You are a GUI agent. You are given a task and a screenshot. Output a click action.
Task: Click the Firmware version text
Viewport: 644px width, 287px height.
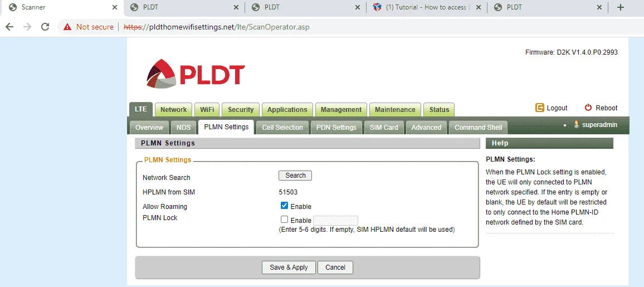point(572,52)
